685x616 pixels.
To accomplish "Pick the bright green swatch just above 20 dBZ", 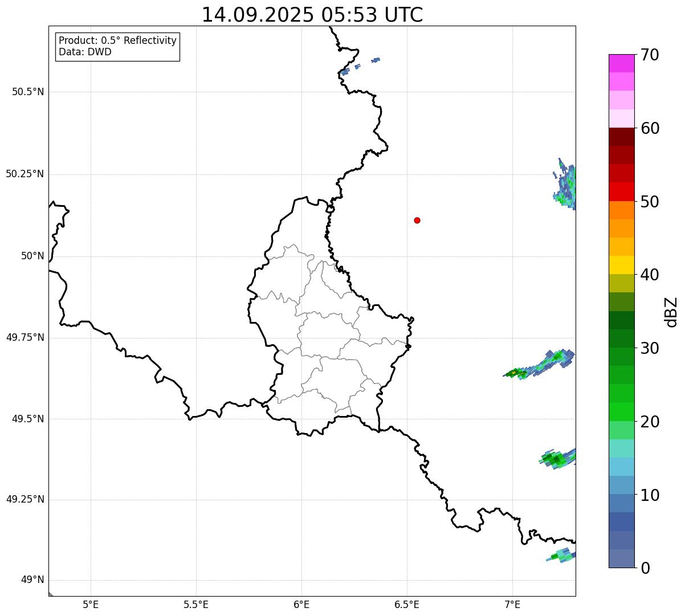I will click(x=622, y=412).
